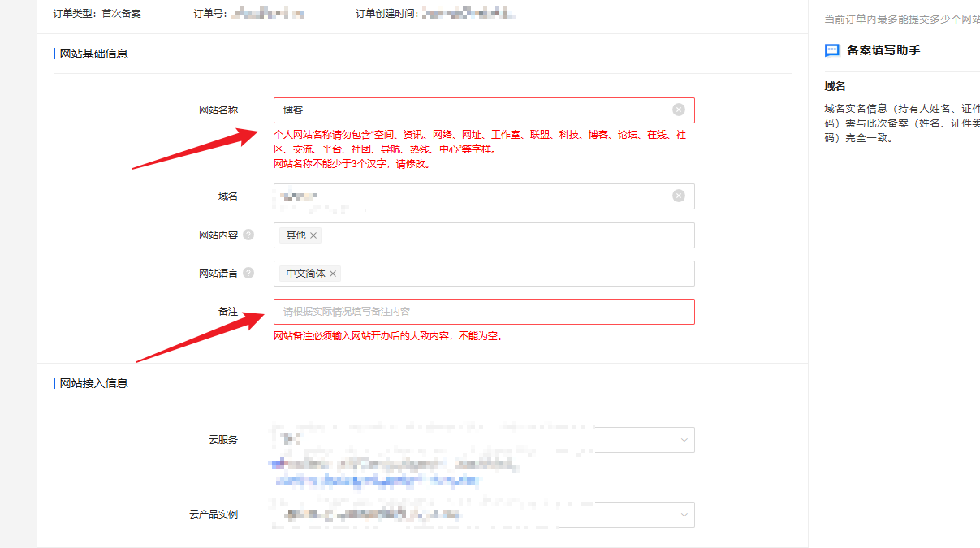Viewport: 980px width, 548px height.
Task: Expand the 云服务 dropdown
Action: pyautogui.click(x=683, y=439)
